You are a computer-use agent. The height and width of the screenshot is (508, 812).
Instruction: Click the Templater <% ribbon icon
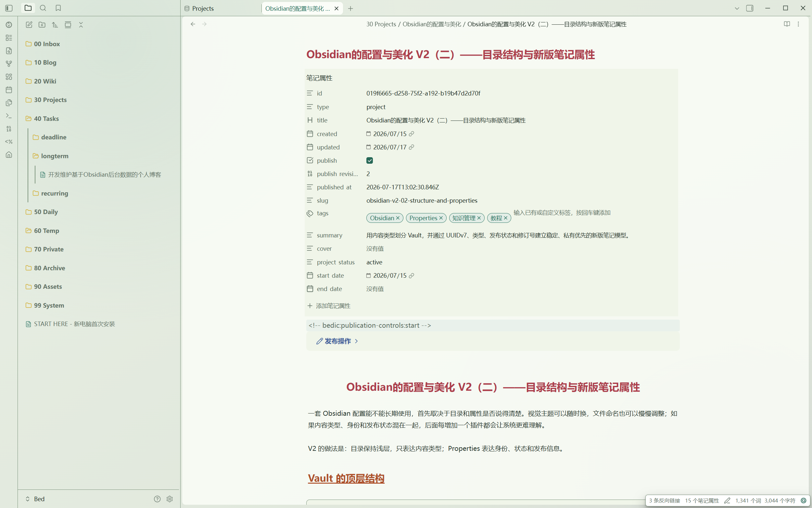coord(9,142)
